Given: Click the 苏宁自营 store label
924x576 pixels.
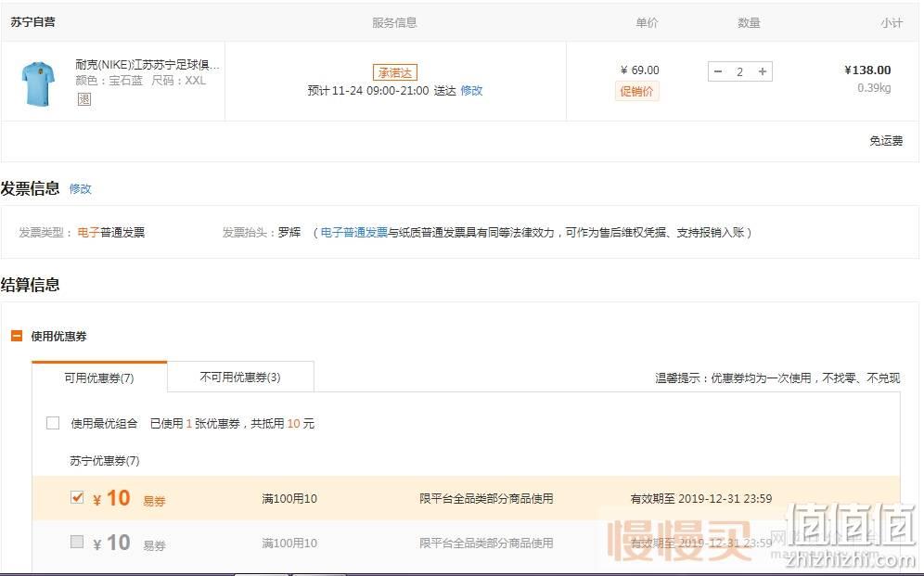Looking at the screenshot, I should coord(33,21).
